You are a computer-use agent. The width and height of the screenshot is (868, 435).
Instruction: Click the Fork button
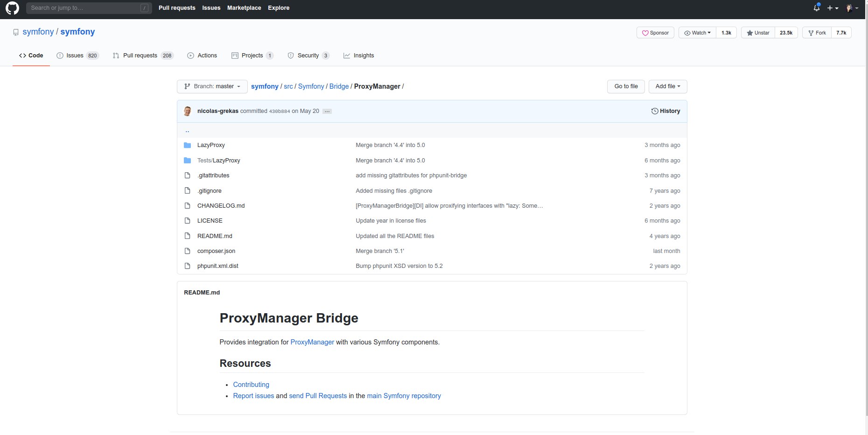[x=817, y=33]
